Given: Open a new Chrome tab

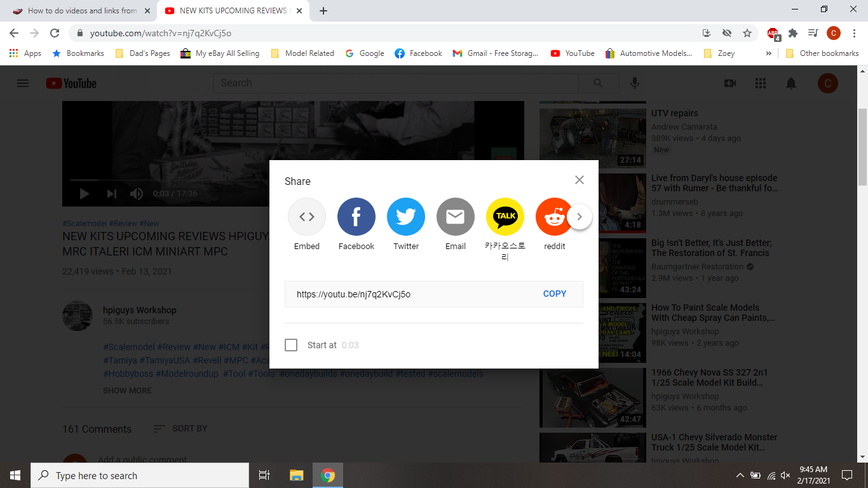Looking at the screenshot, I should pos(323,11).
